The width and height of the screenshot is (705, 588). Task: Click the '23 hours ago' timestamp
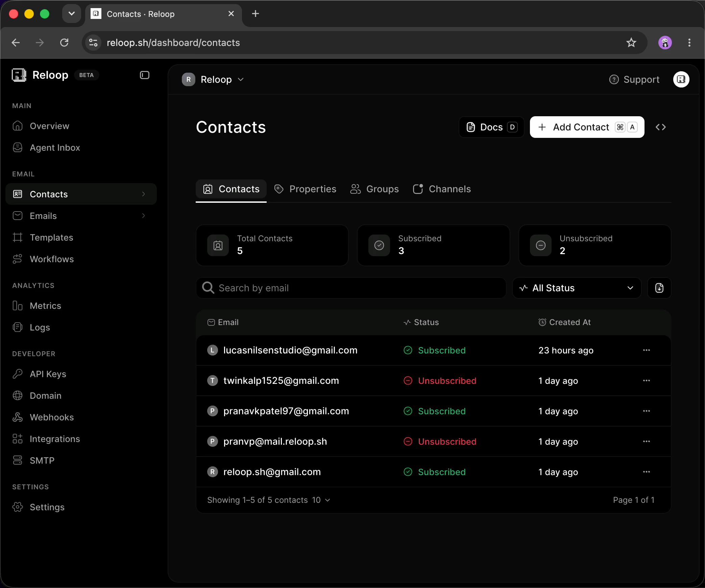point(566,350)
